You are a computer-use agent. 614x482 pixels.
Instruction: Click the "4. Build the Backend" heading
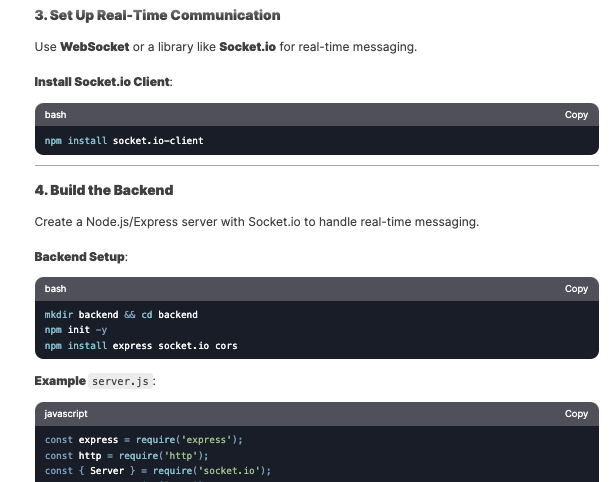coord(104,190)
